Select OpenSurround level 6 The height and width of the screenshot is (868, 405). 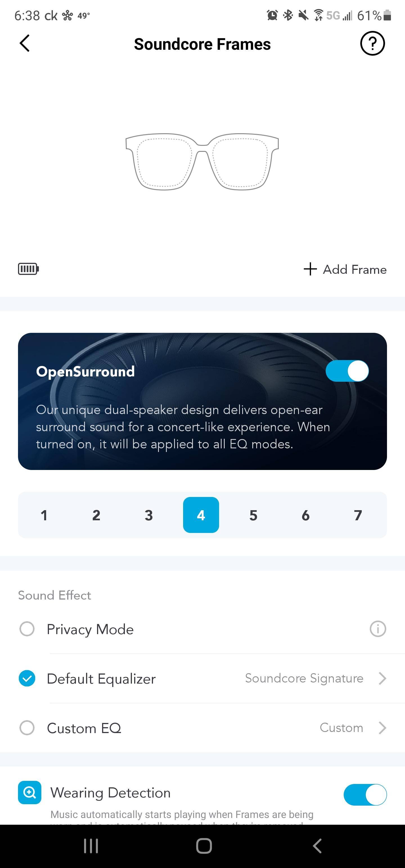[x=305, y=515]
